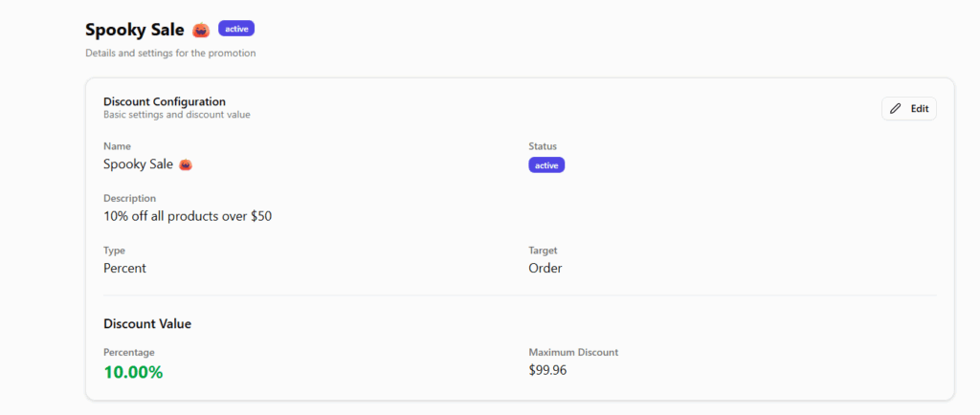Click the Discount Value section heading
The height and width of the screenshot is (415, 980).
click(x=147, y=324)
